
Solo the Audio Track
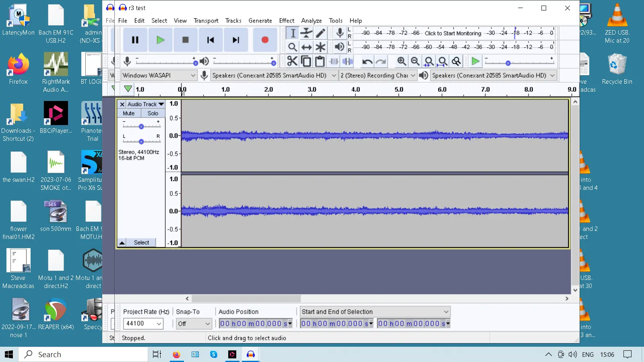153,113
